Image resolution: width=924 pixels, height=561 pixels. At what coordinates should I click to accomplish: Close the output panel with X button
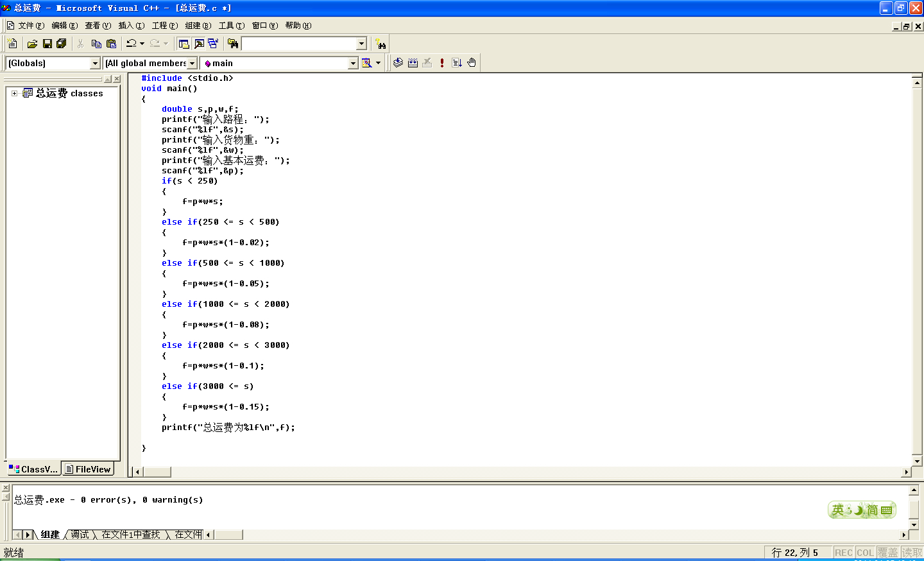click(6, 488)
